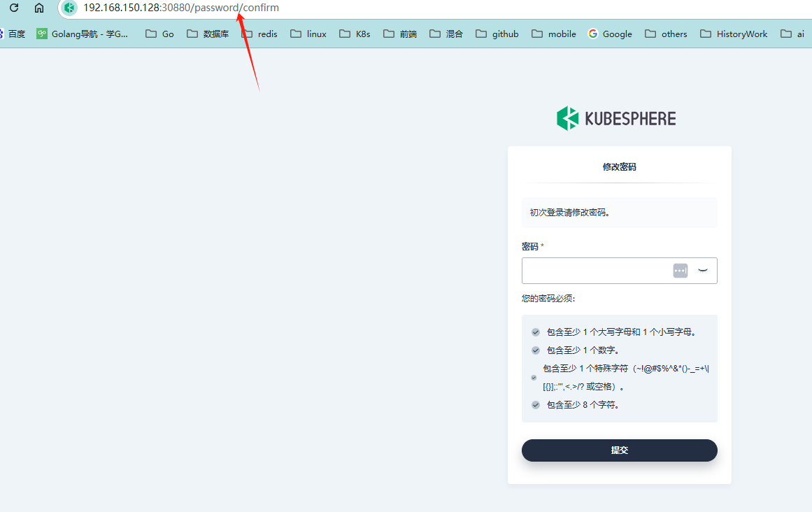Screen dimensions: 812x512
Task: Open the 前端 bookmarks folder
Action: [x=400, y=34]
